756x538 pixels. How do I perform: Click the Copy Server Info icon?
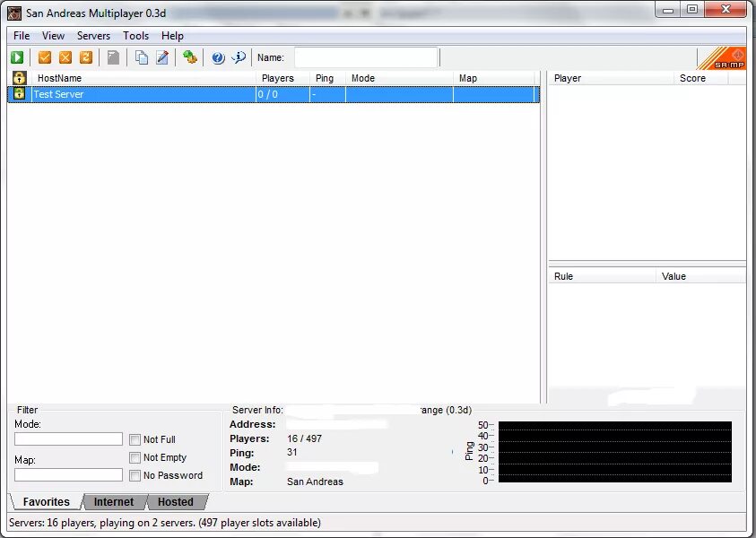142,57
